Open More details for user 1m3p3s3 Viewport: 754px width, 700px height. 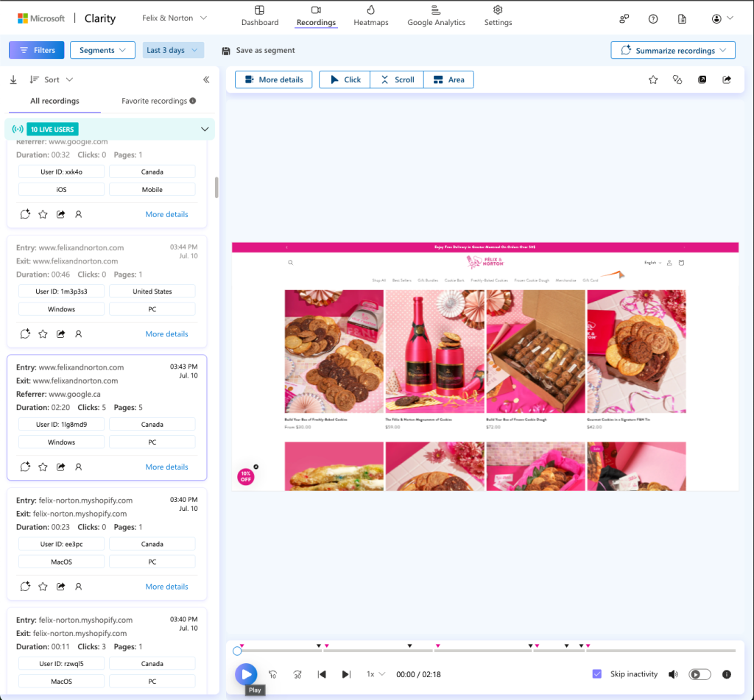166,334
